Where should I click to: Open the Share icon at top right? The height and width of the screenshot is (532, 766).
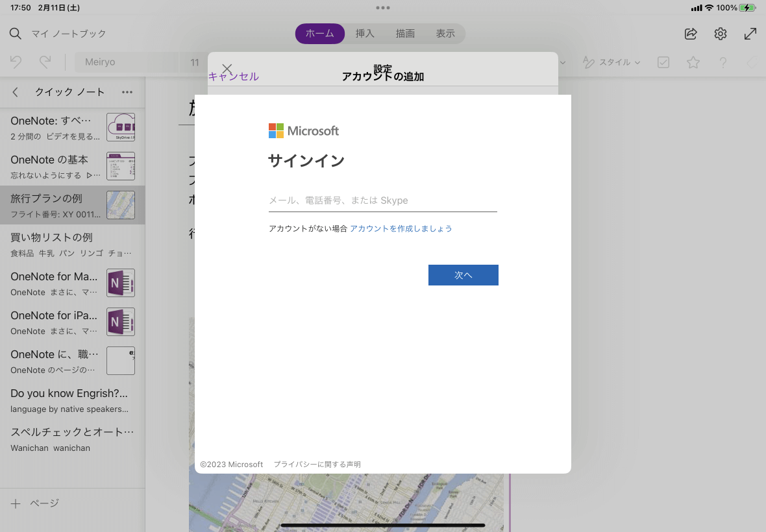[x=691, y=34]
